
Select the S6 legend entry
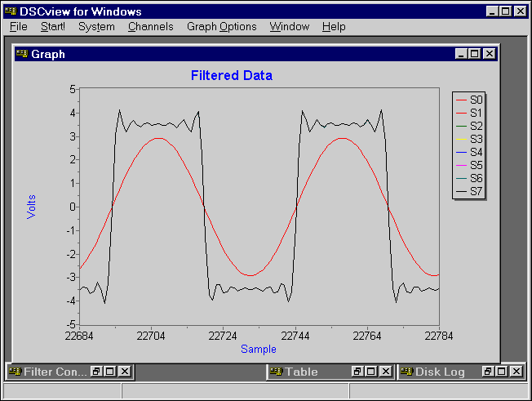click(x=469, y=178)
